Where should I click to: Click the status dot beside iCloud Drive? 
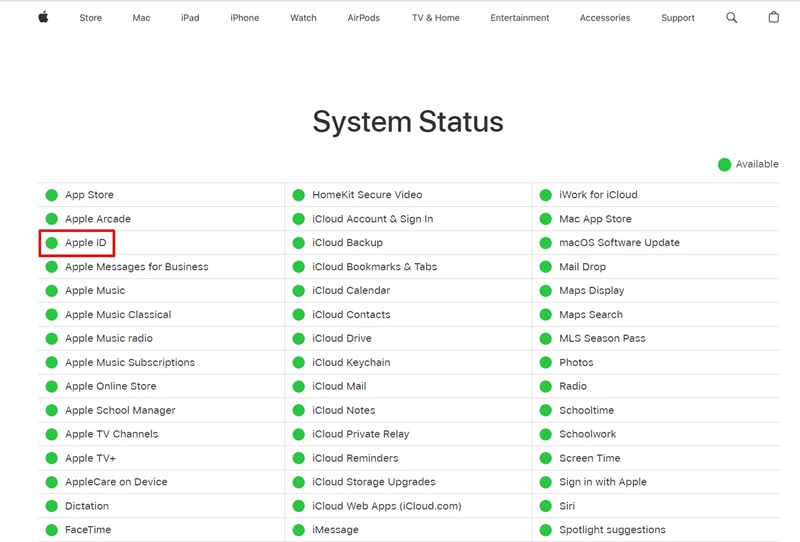[299, 339]
